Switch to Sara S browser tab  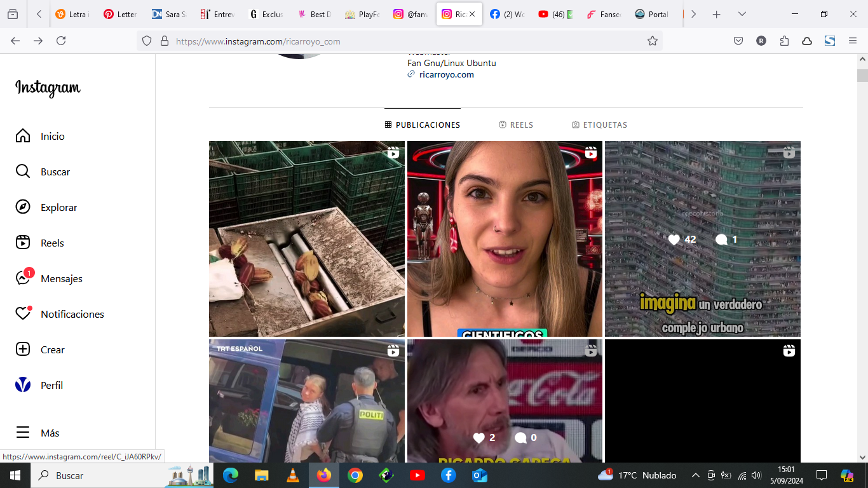coord(169,14)
